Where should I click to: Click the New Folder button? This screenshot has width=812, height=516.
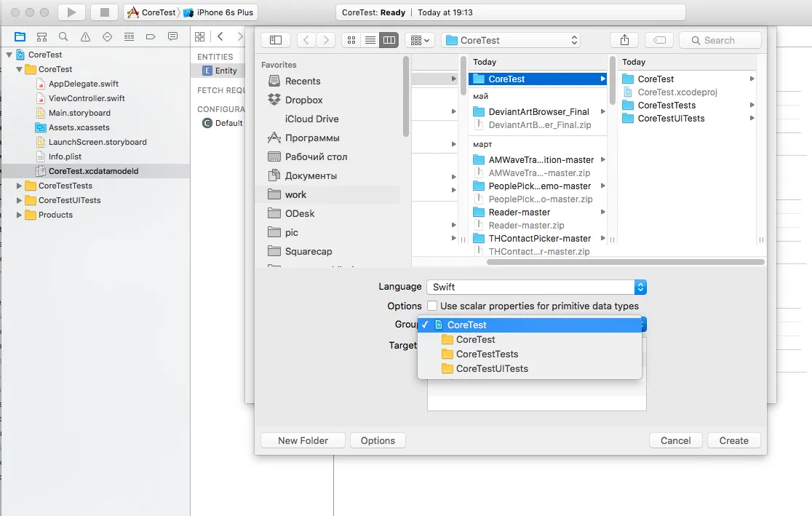(303, 440)
